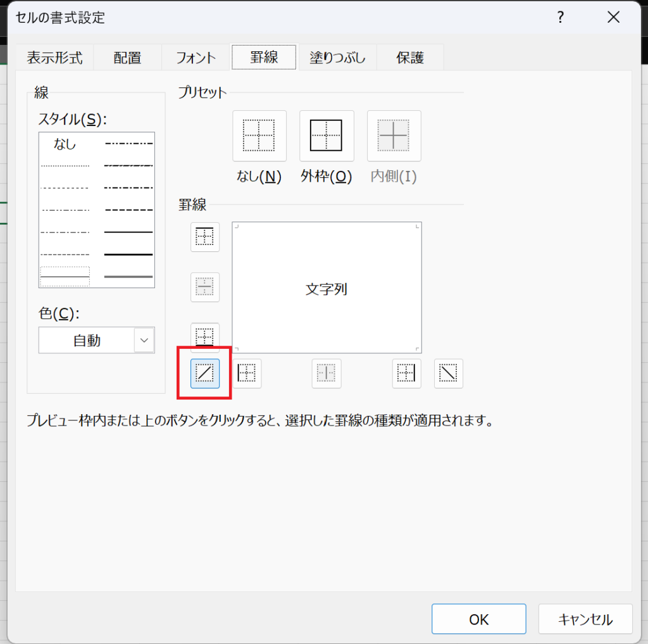Apply the diagonal up border line

[205, 374]
